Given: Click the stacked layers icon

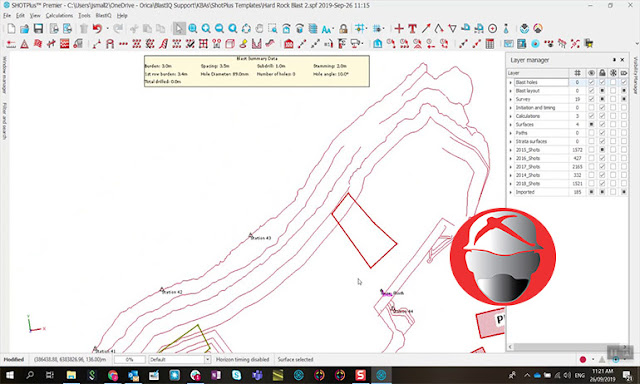Looking at the screenshot, I should point(313,29).
